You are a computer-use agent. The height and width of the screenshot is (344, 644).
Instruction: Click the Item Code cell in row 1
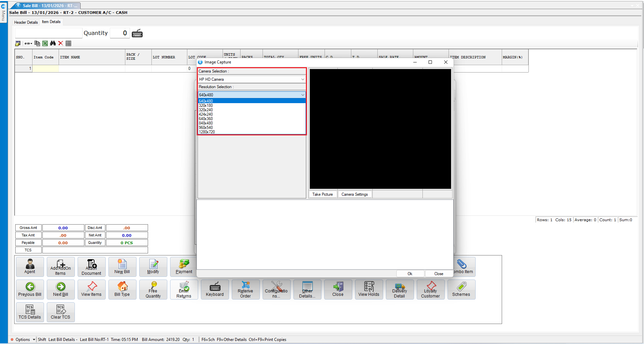coord(45,69)
